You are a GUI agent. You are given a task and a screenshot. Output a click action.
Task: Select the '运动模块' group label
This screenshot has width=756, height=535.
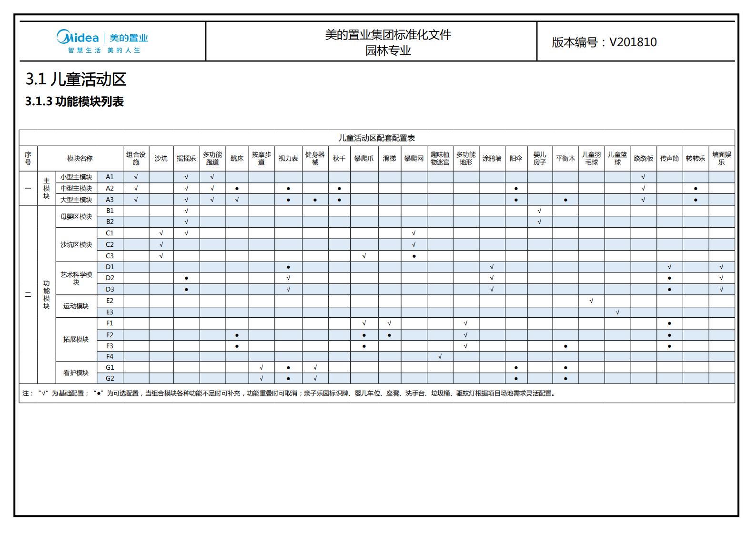(x=76, y=306)
